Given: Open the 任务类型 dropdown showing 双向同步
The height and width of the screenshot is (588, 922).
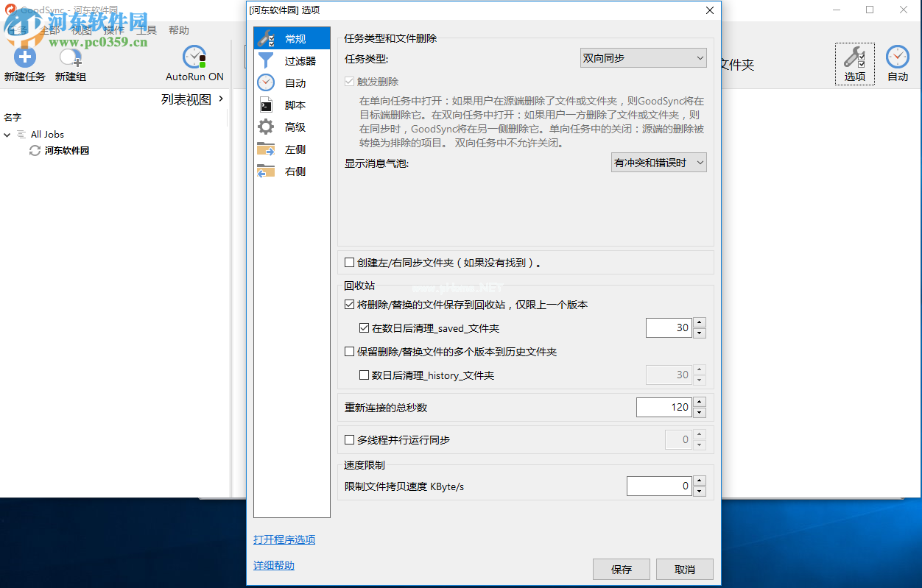Looking at the screenshot, I should click(x=643, y=58).
